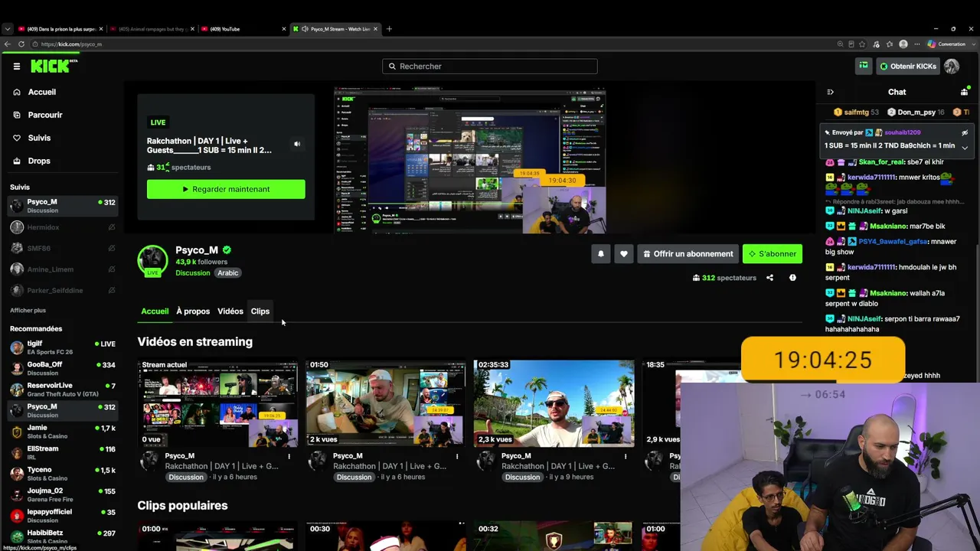The image size is (980, 551).
Task: Open the browser tab list chevron
Action: click(8, 29)
